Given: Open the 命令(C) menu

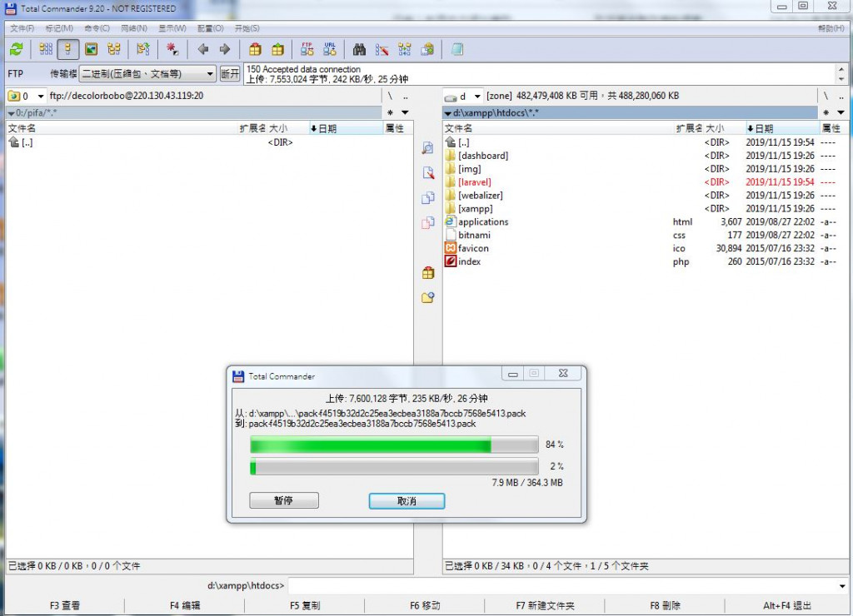Looking at the screenshot, I should click(97, 28).
